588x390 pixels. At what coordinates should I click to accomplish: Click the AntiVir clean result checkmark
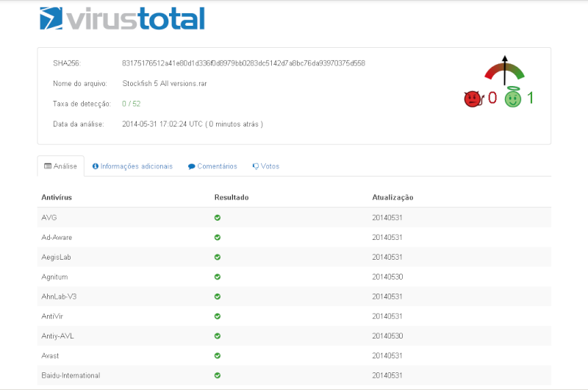click(x=218, y=316)
